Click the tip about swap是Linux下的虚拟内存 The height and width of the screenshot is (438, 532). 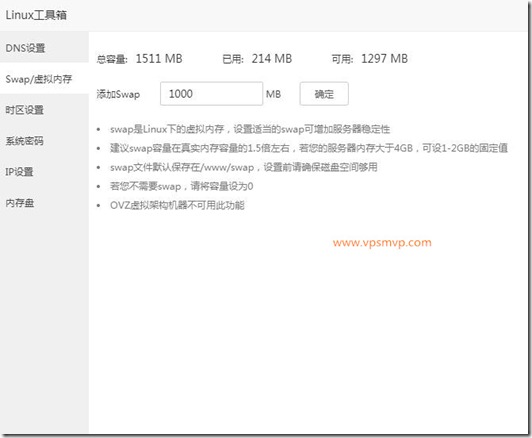[250, 129]
